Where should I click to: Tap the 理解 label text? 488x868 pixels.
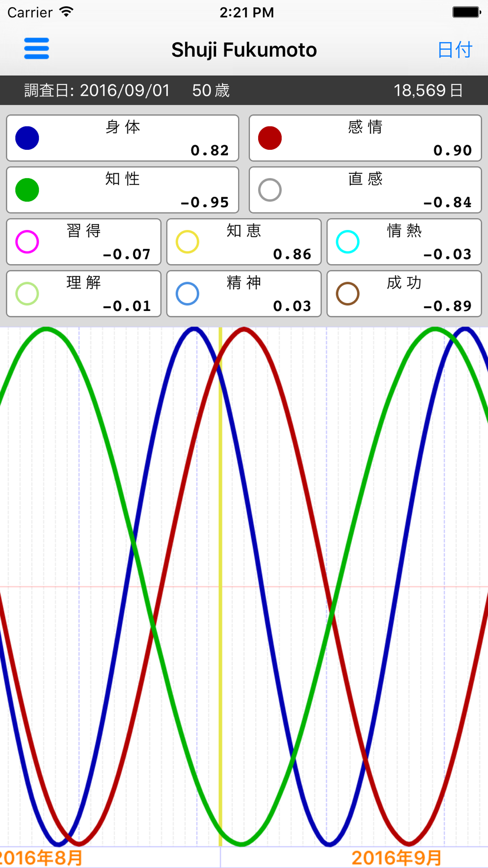(83, 282)
